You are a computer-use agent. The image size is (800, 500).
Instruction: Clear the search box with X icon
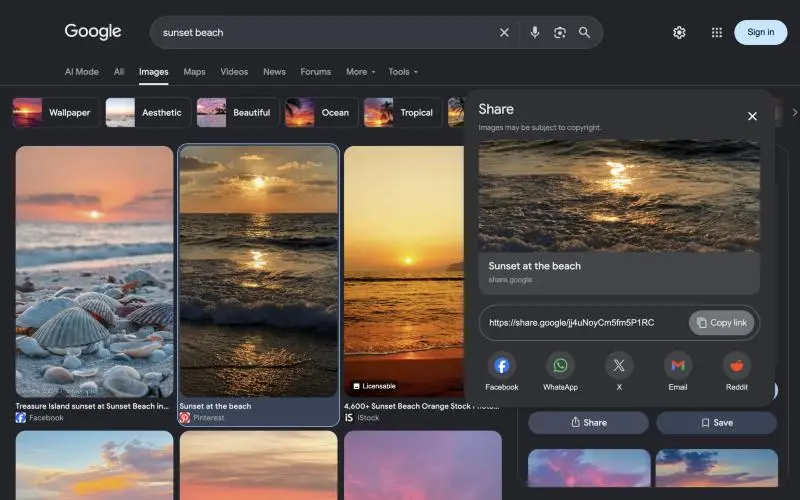[x=504, y=33]
